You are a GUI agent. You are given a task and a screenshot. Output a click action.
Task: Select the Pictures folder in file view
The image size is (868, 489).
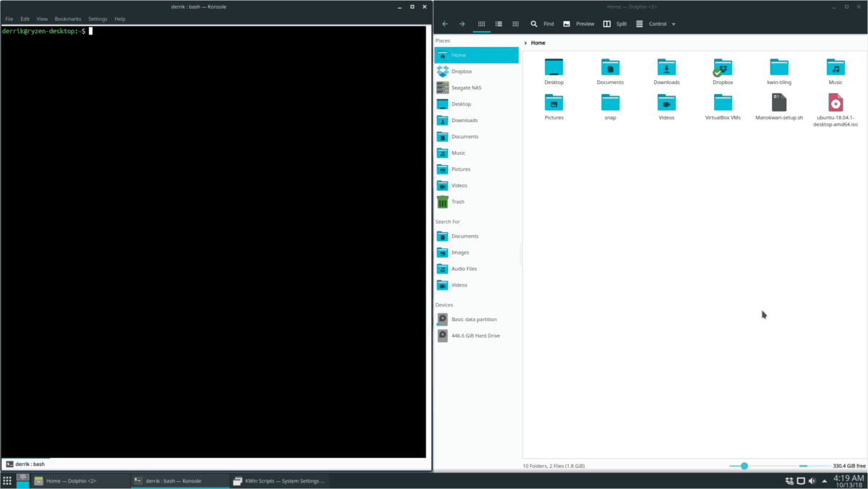[x=554, y=107]
